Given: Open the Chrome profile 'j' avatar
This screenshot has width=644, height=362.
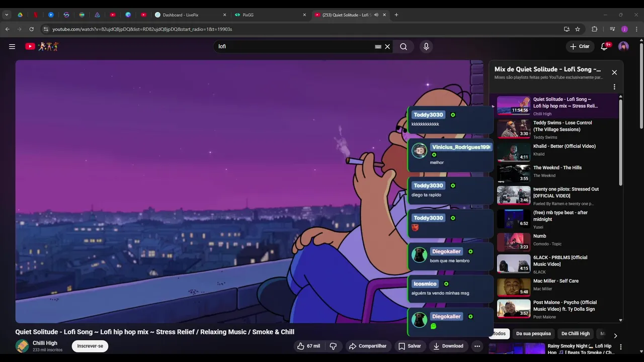Looking at the screenshot, I should (x=624, y=29).
